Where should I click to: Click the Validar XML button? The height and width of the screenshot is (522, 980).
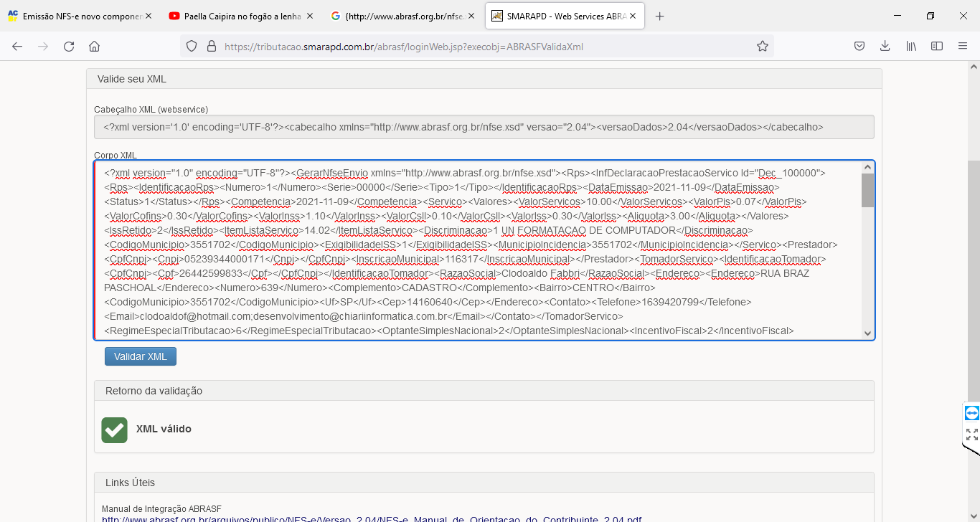pos(141,356)
